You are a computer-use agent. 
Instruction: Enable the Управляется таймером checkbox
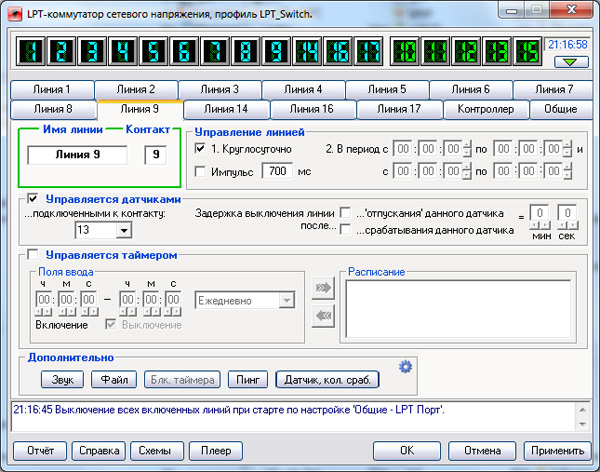[x=33, y=255]
